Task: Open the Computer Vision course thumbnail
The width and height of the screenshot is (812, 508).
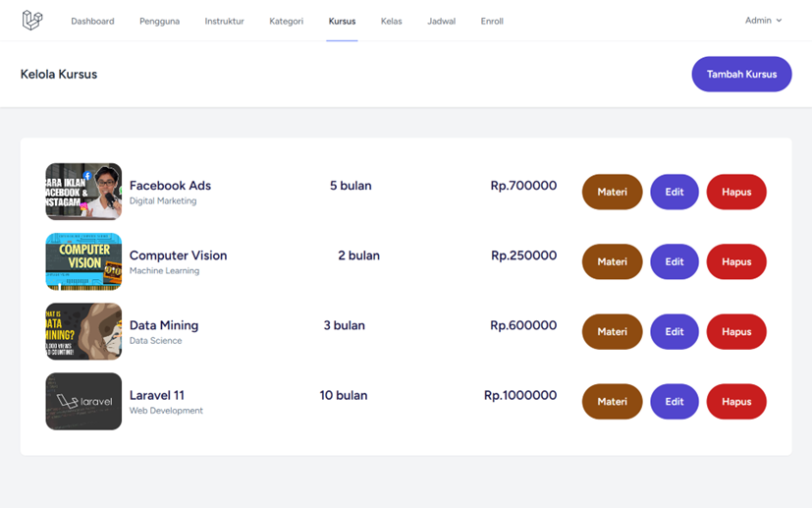Action: (x=83, y=261)
